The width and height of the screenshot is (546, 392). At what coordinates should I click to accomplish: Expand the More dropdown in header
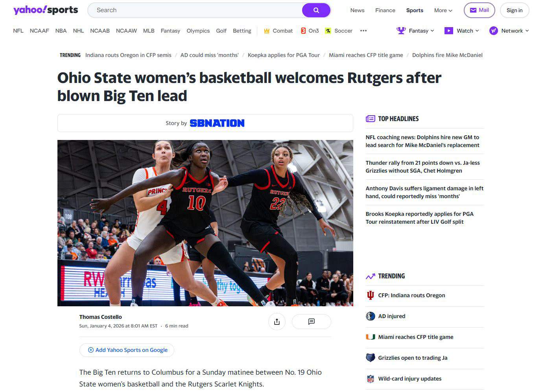[443, 10]
